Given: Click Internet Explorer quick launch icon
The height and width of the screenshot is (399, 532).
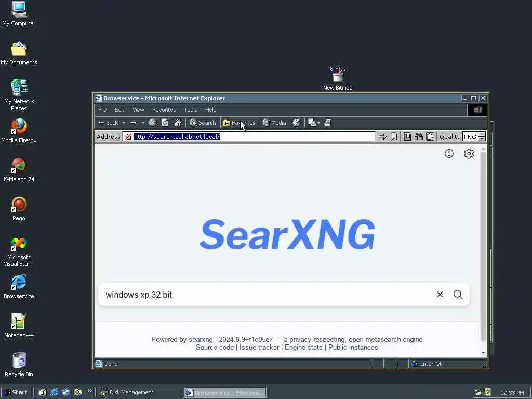Looking at the screenshot, I should point(54,392).
